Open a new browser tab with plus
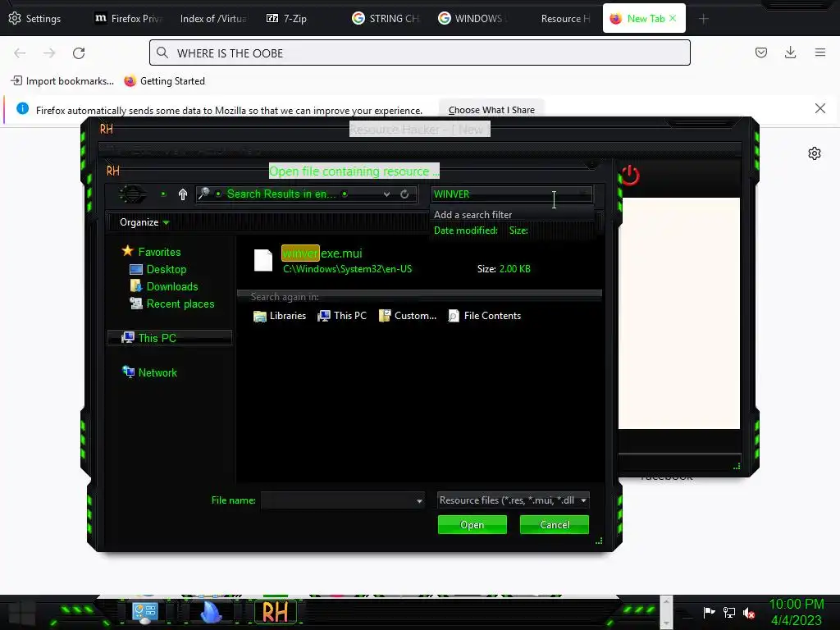Viewport: 840px width, 630px height. point(703,19)
